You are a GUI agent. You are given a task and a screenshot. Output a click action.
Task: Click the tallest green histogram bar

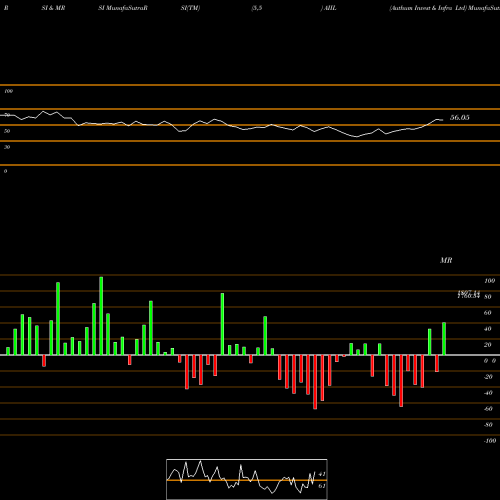pos(101,316)
